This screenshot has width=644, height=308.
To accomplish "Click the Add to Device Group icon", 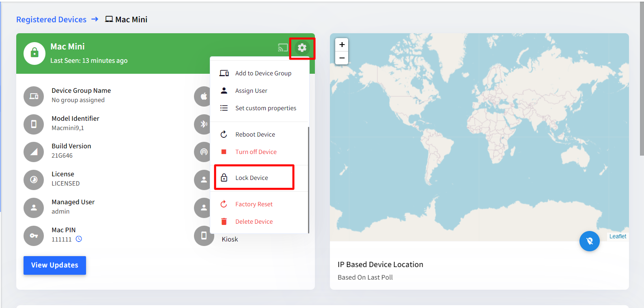I will click(x=224, y=73).
